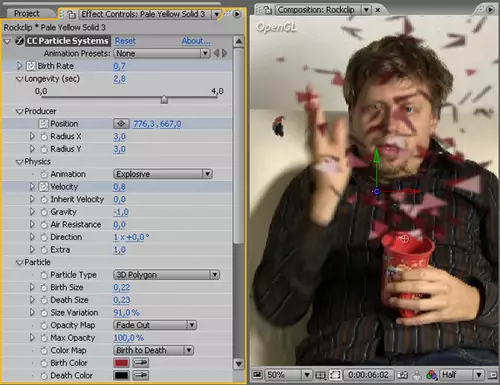Open the Opacity Map Fade Out dropdown
The image size is (500, 385).
click(x=155, y=325)
